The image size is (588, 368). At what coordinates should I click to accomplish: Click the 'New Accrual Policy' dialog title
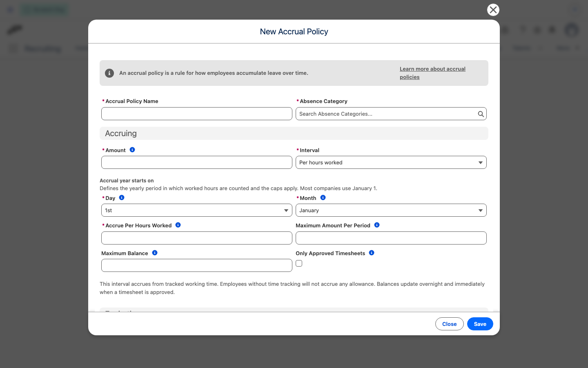click(x=294, y=31)
